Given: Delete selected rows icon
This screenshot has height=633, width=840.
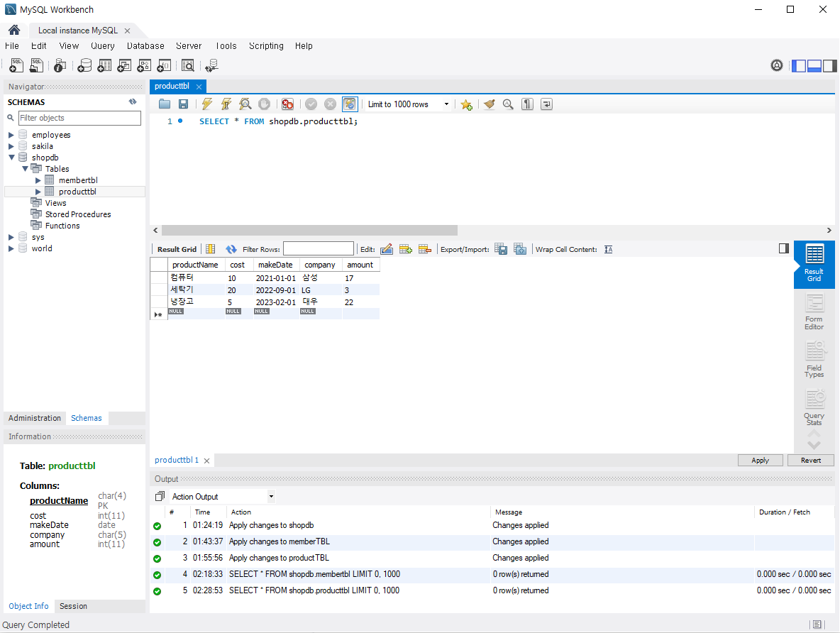Looking at the screenshot, I should [x=425, y=249].
